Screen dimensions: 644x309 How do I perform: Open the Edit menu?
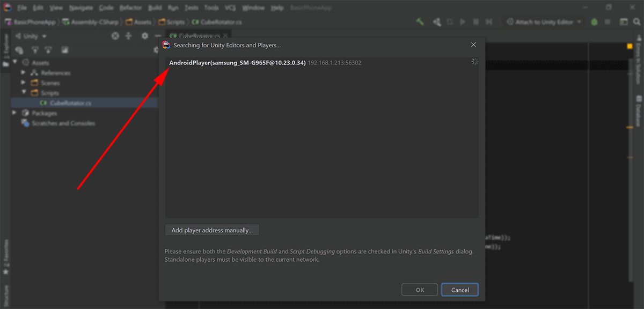(38, 8)
